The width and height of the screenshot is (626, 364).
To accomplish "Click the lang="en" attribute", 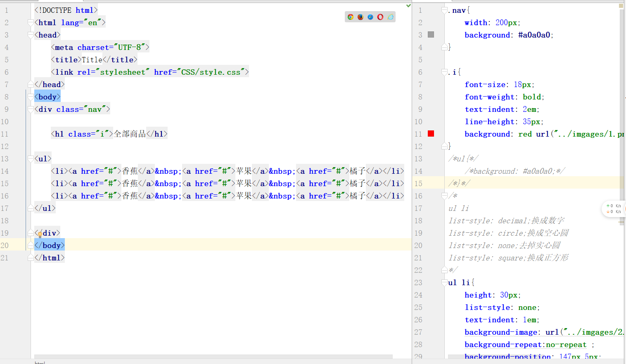I will click(81, 22).
